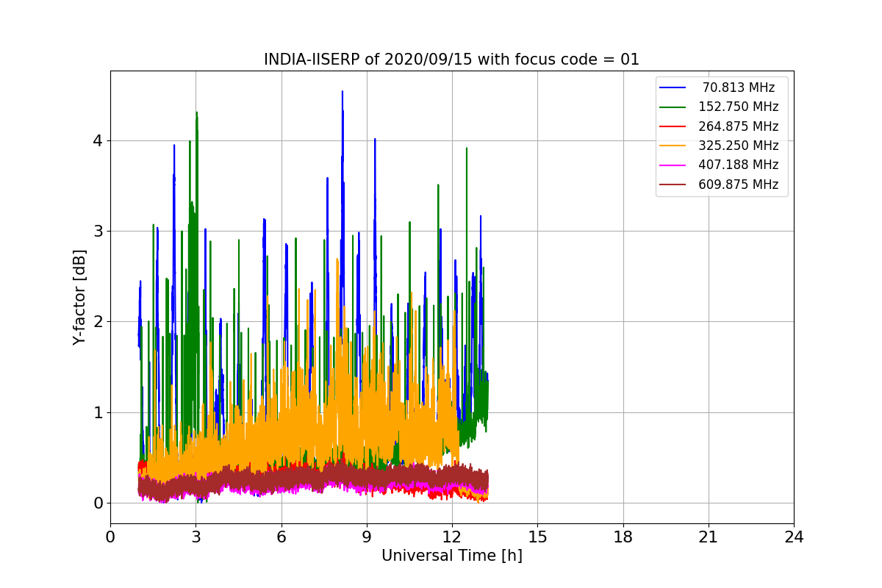Click x-axis tick label 12
This screenshot has width=882, height=588.
click(x=452, y=537)
